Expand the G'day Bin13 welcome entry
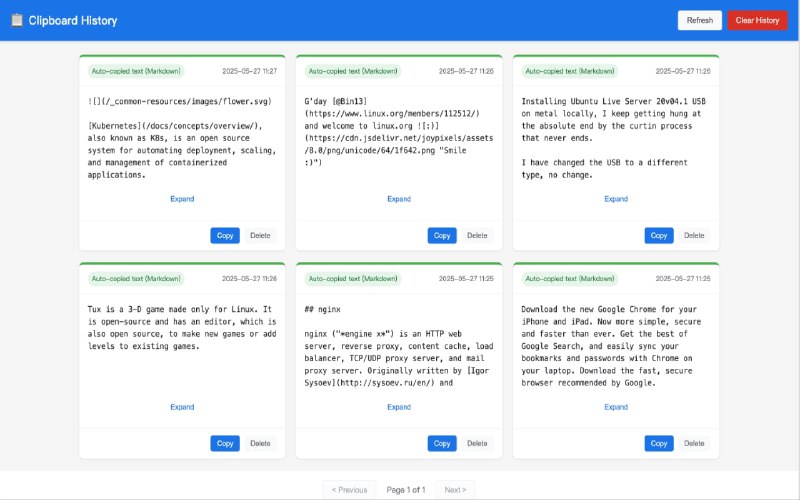The height and width of the screenshot is (500, 800). coord(399,199)
